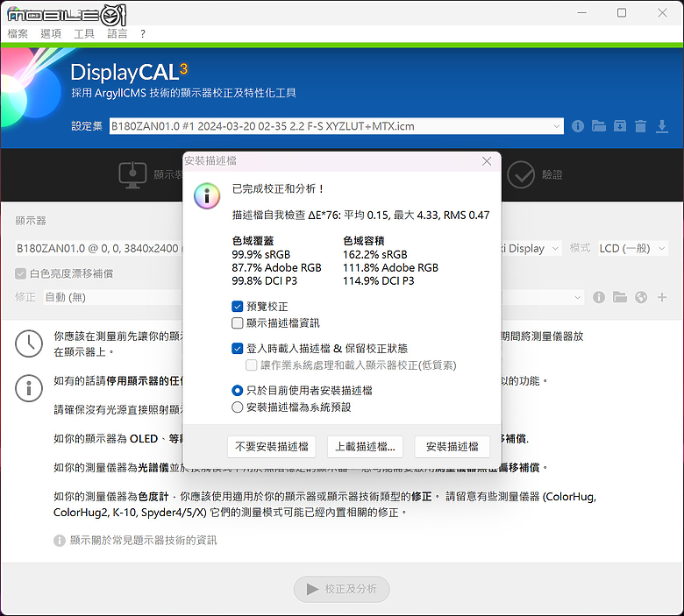Open the ? help menu
The image size is (684, 616).
143,33
